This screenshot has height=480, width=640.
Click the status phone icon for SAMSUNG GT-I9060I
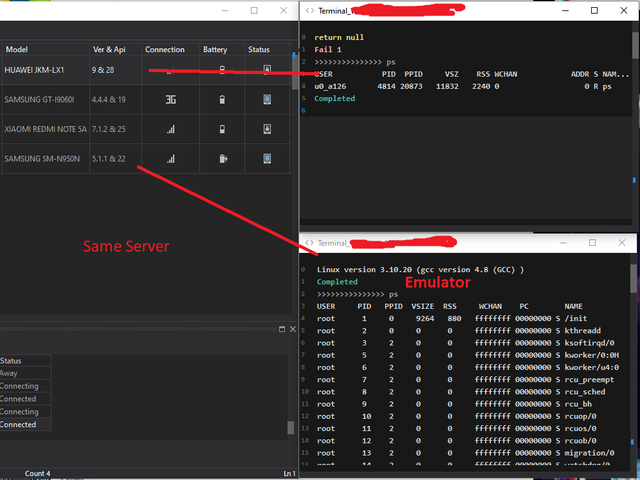267,100
